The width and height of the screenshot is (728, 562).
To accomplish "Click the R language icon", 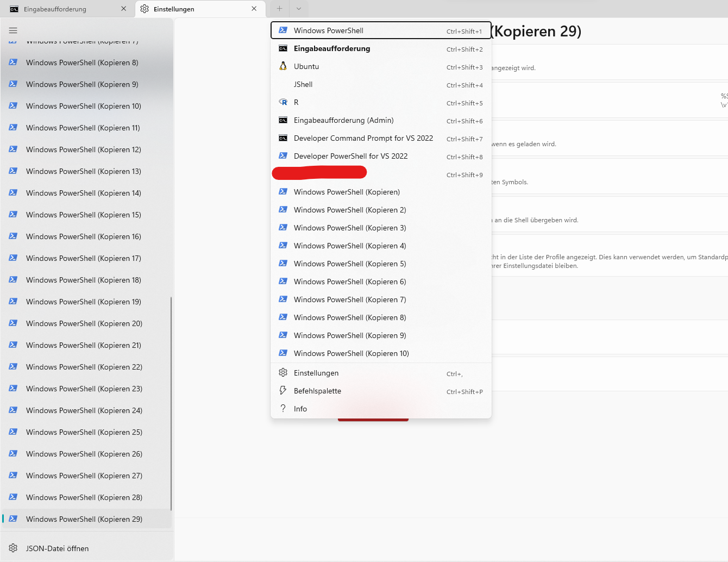I will tap(283, 102).
